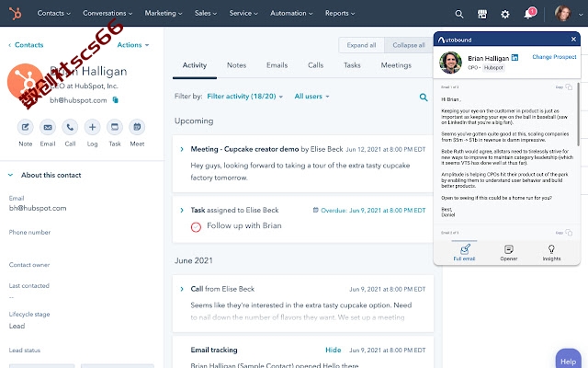The image size is (588, 368).
Task: Switch to the Meetings tab
Action: [x=396, y=65]
